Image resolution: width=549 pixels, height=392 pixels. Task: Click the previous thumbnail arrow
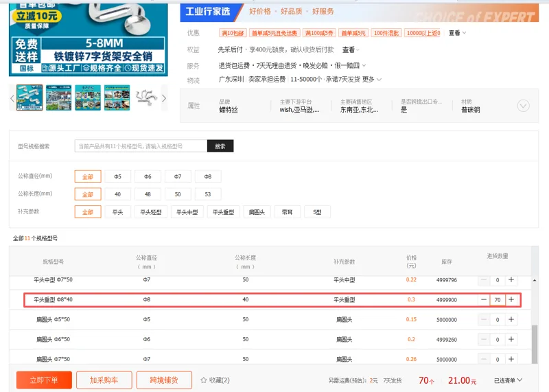12,98
